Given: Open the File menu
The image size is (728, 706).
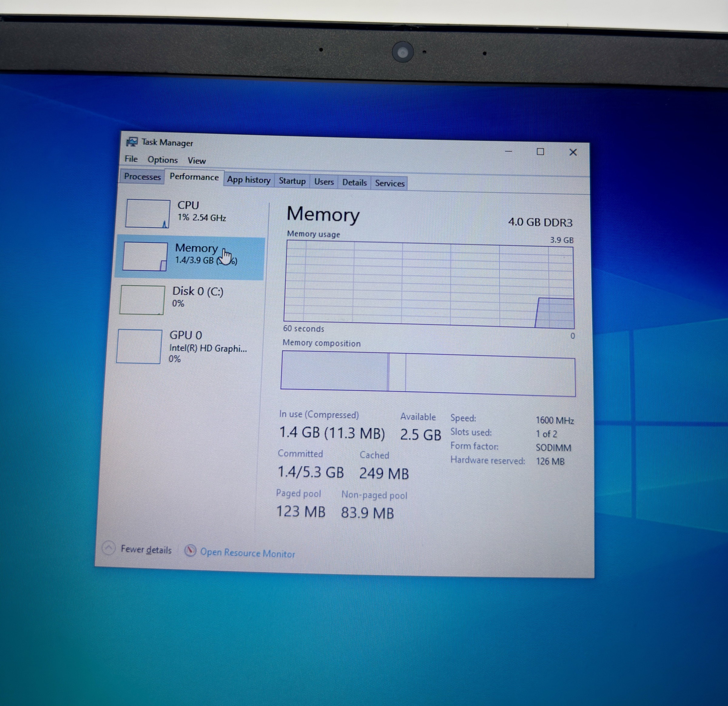Looking at the screenshot, I should [131, 159].
